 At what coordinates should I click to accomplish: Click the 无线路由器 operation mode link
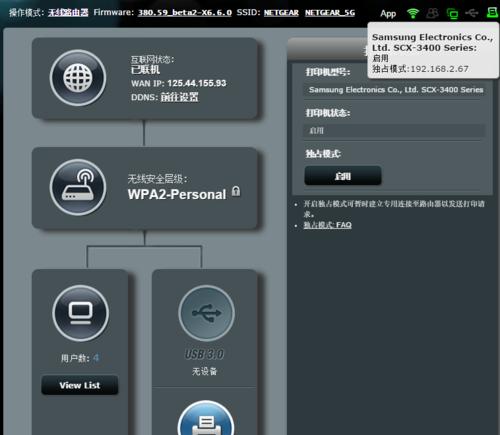point(68,13)
